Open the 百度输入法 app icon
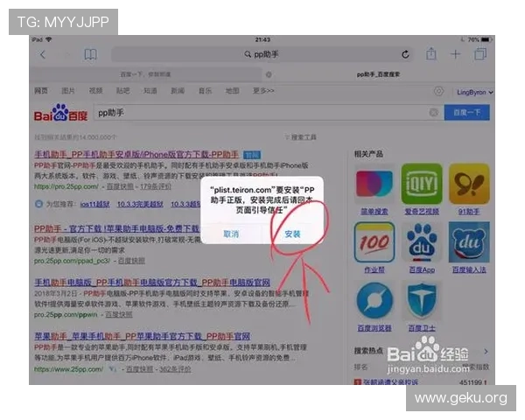525x420 pixels. pos(469,241)
